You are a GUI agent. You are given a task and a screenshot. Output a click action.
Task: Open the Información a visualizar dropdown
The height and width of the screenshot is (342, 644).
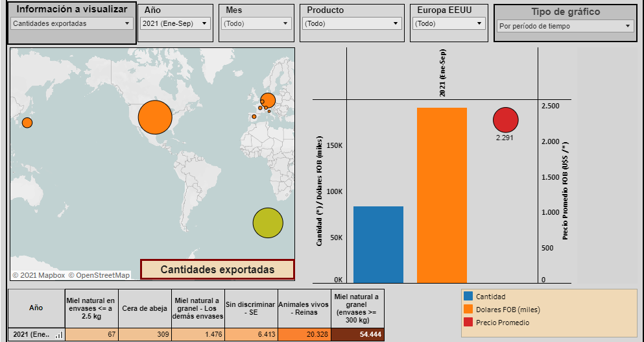point(72,24)
